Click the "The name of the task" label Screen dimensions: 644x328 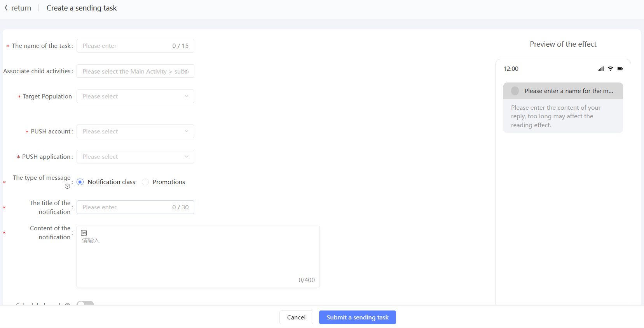click(x=41, y=46)
